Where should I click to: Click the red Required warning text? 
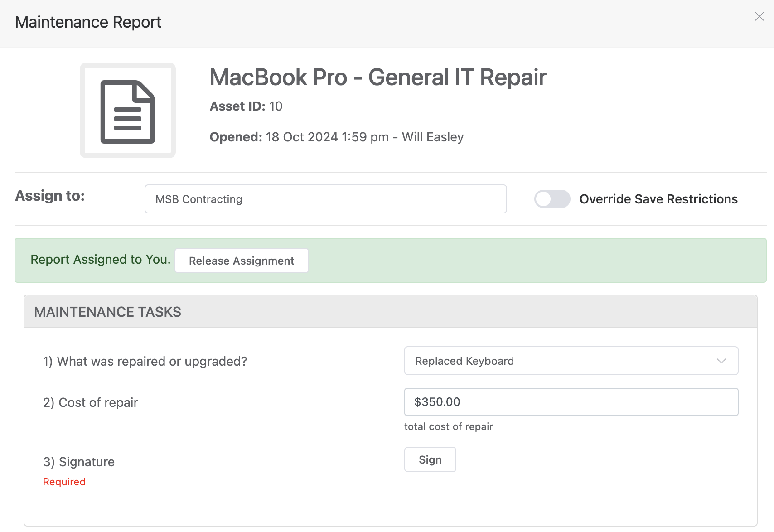click(64, 482)
